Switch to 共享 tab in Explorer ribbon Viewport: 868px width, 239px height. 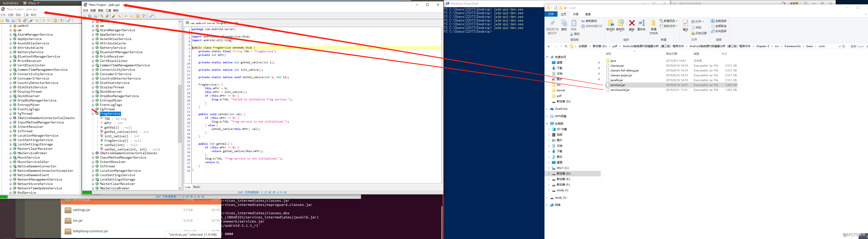pos(576,14)
